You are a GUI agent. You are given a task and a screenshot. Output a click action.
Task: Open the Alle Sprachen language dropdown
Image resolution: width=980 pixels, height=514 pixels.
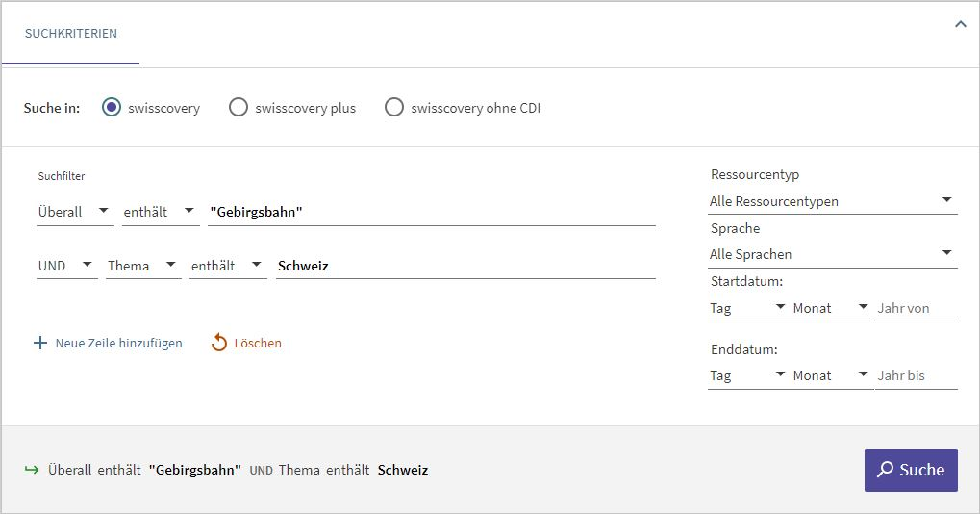click(831, 254)
